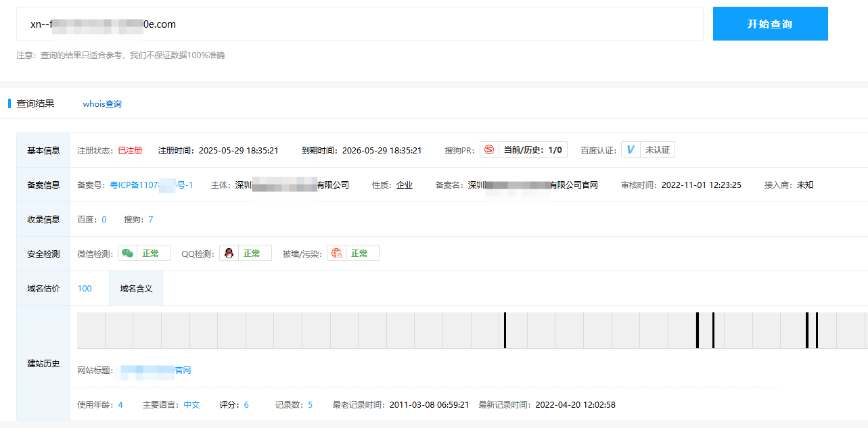Click the 未认证 Baidu status badge
Screen dimensions: 868x428
pyautogui.click(x=657, y=150)
